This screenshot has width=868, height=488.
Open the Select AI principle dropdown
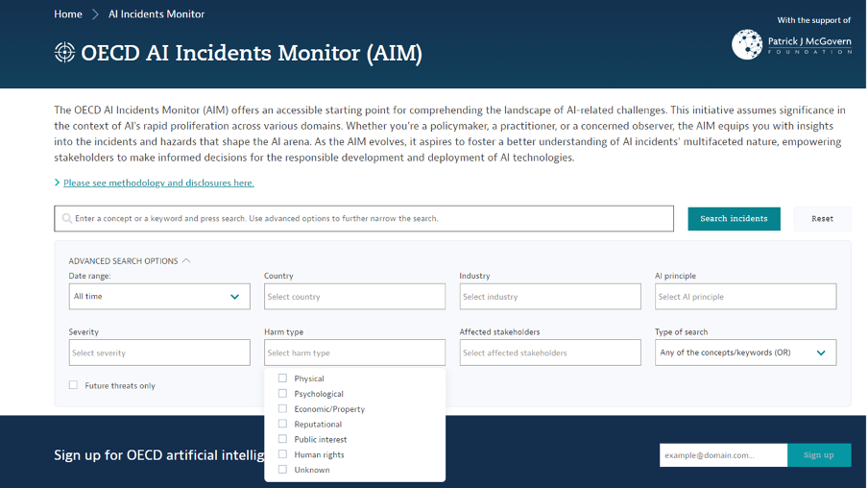(746, 296)
